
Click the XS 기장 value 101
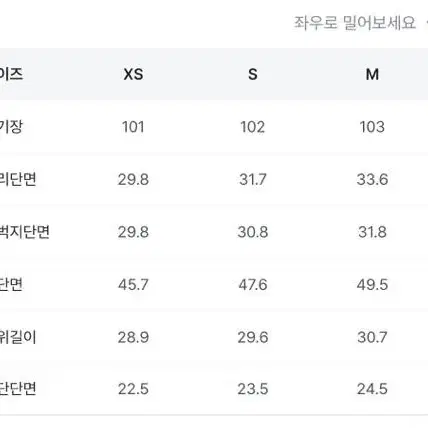pos(133,127)
